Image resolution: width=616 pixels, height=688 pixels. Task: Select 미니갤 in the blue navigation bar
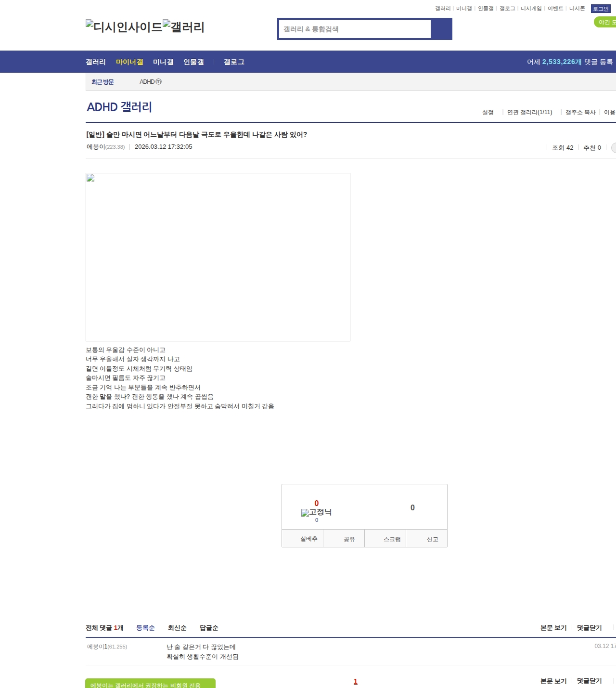pyautogui.click(x=163, y=62)
